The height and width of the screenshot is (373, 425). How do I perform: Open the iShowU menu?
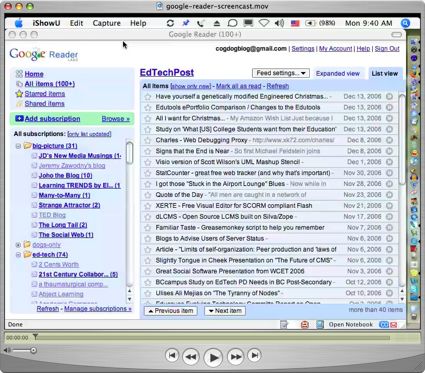click(x=46, y=23)
